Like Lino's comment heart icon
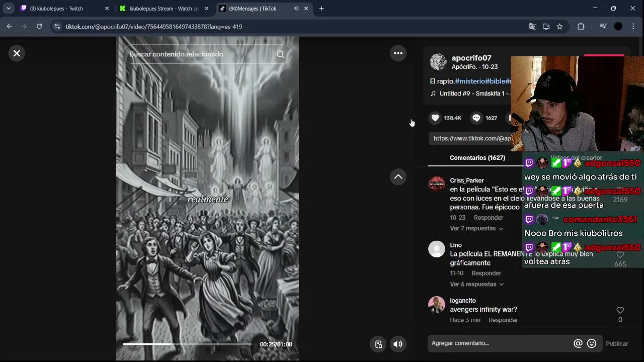 click(x=620, y=255)
